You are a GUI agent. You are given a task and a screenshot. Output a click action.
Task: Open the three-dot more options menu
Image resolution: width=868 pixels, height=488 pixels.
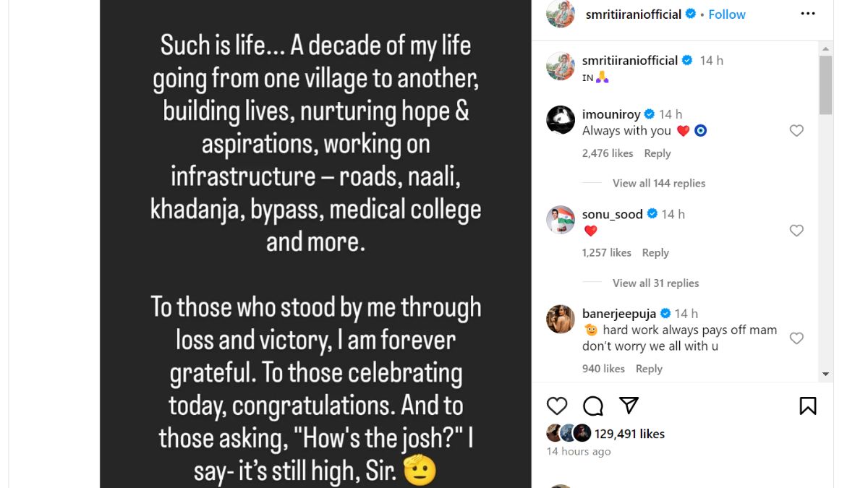808,14
